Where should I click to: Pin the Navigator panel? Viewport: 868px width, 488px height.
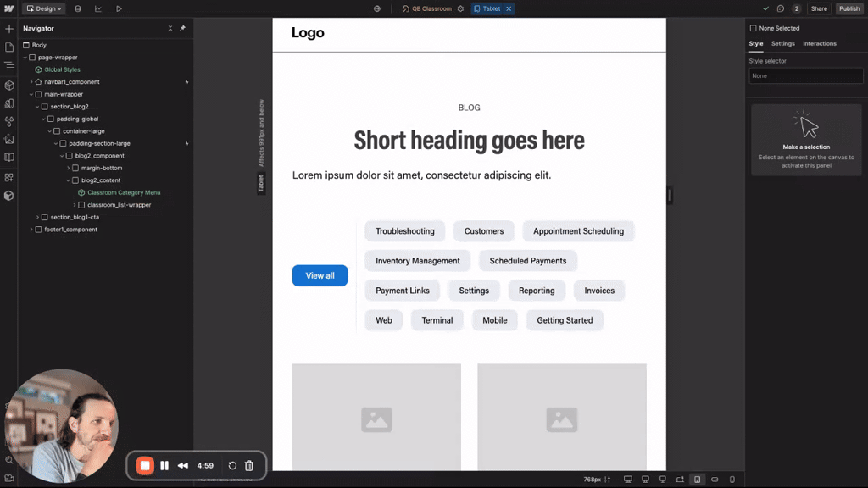click(x=183, y=28)
